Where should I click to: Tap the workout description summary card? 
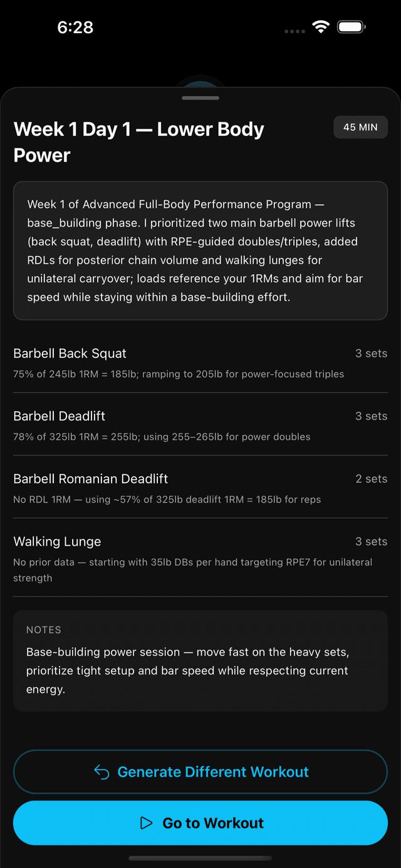coord(200,250)
